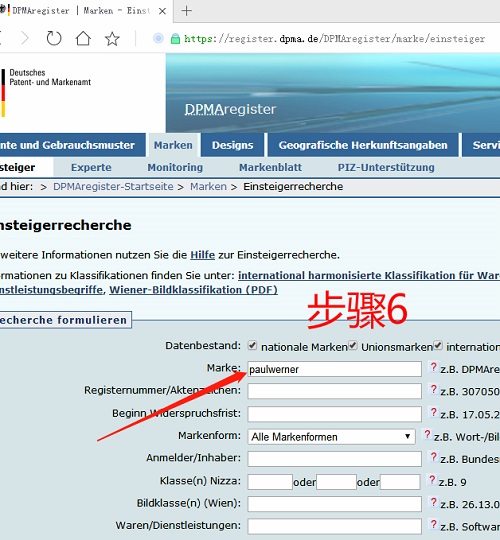
Task: Click the favorites star icon
Action: [112, 39]
